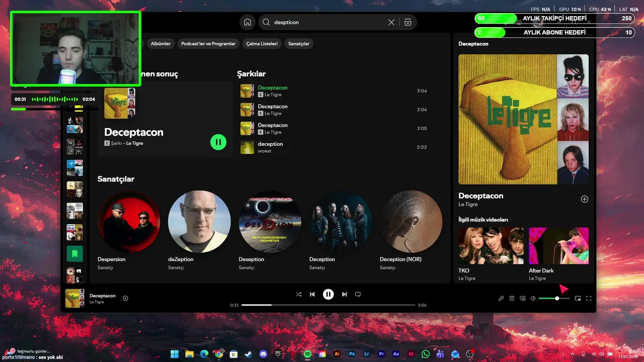Pause with the green button on the top result
This screenshot has height=362, width=644.
pos(218,142)
